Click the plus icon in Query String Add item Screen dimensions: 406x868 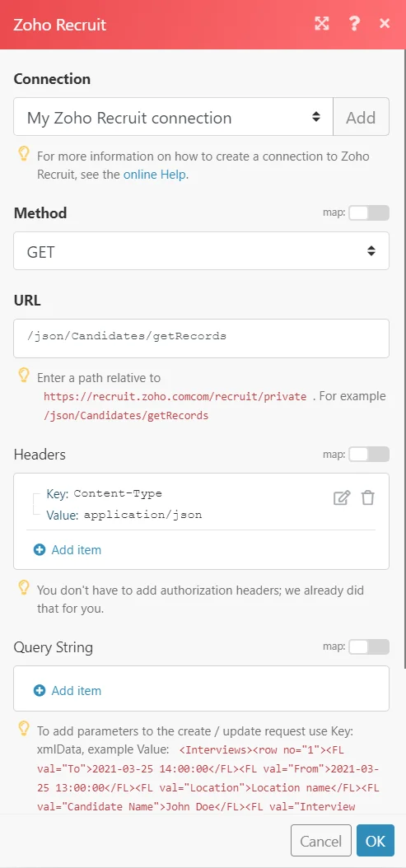pos(40,691)
